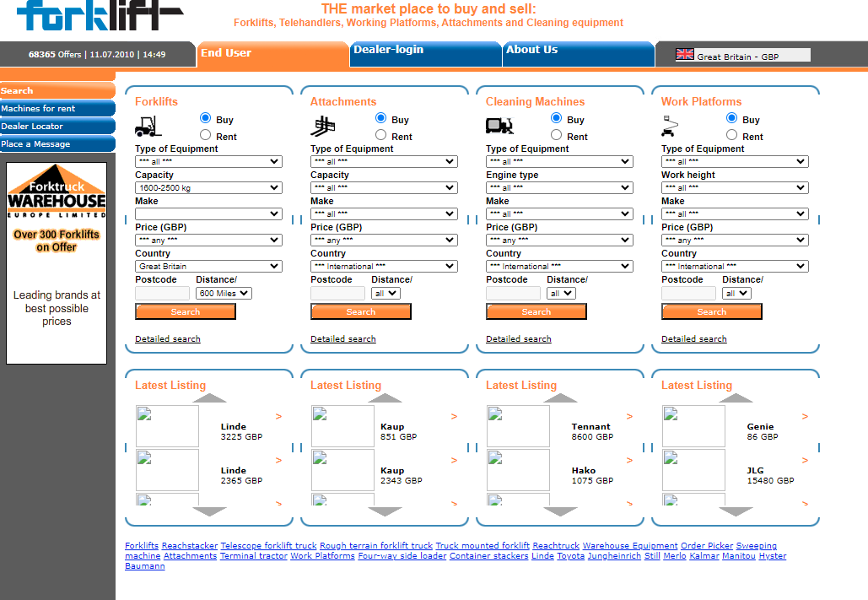Open the About Us tab
868x600 pixels.
point(578,53)
